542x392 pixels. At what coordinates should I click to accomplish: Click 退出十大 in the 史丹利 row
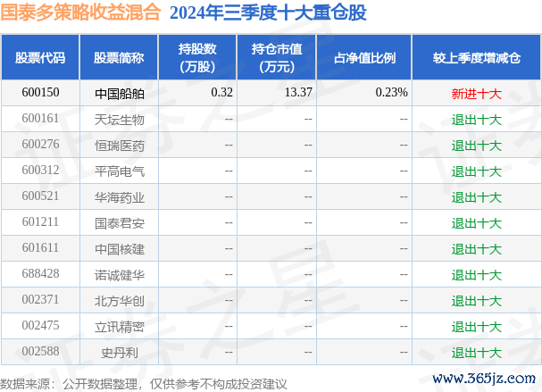click(476, 353)
